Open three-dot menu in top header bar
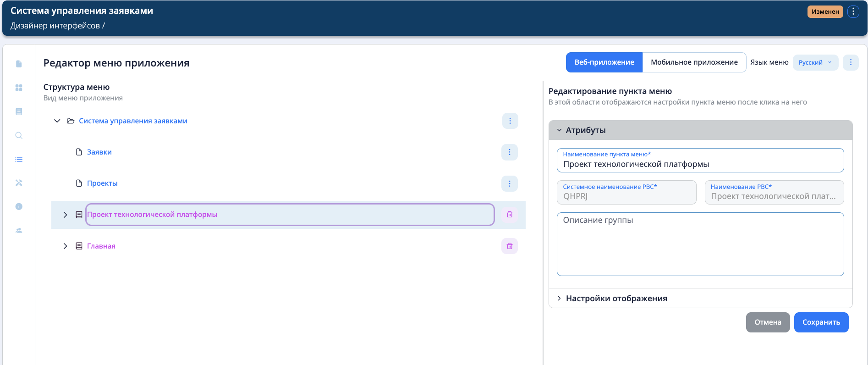Screen dimensions: 868x365 853,11
